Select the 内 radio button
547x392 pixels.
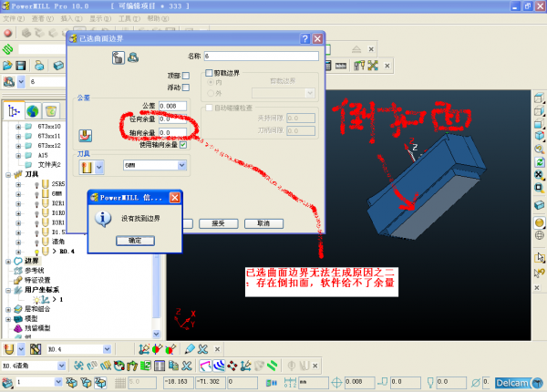click(211, 82)
